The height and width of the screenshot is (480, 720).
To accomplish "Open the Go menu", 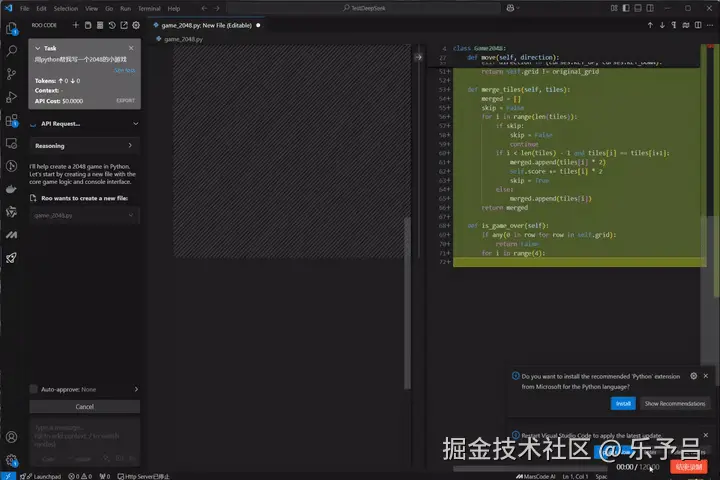I will click(x=109, y=8).
